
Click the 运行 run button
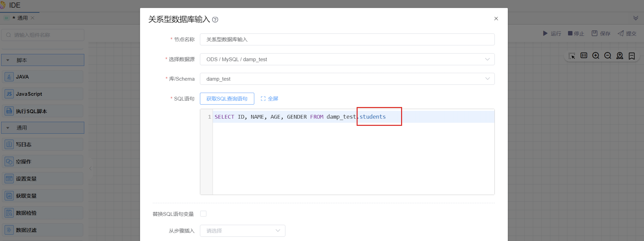pos(552,33)
